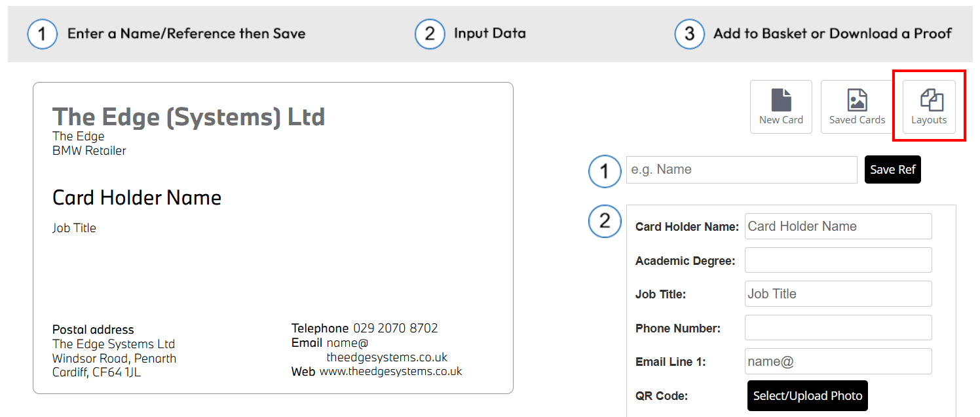Click Card Holder Name text on preview
This screenshot has width=980, height=417.
pos(137,197)
